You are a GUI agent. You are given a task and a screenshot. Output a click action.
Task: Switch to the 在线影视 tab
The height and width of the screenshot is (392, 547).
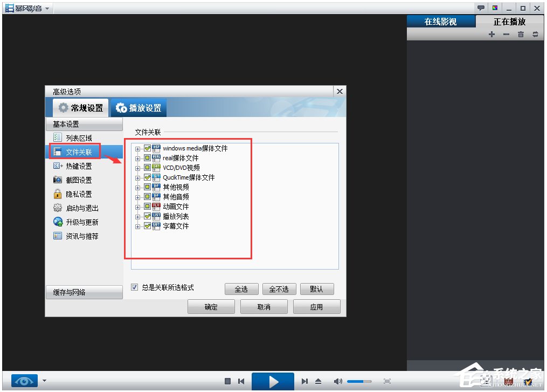[x=441, y=22]
